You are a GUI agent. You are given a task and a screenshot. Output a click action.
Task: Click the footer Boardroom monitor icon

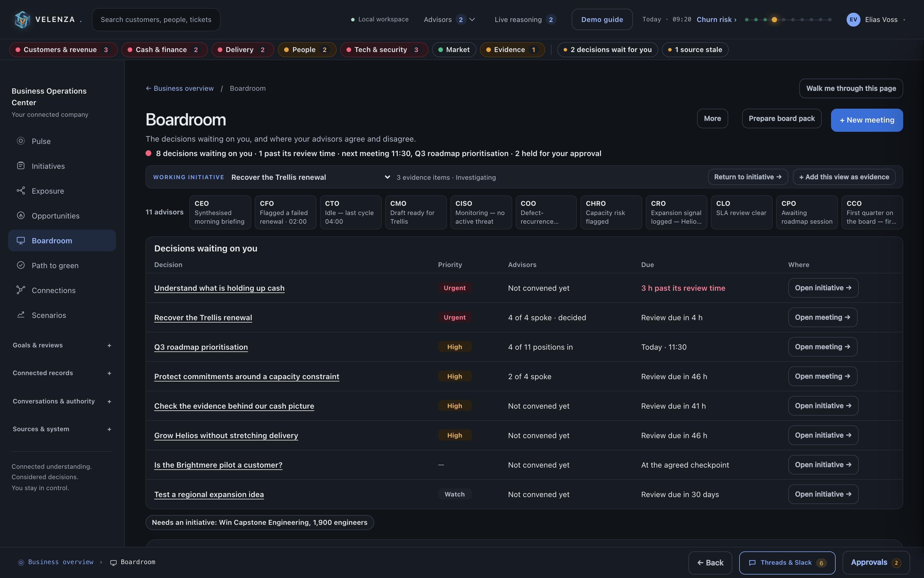pyautogui.click(x=113, y=562)
